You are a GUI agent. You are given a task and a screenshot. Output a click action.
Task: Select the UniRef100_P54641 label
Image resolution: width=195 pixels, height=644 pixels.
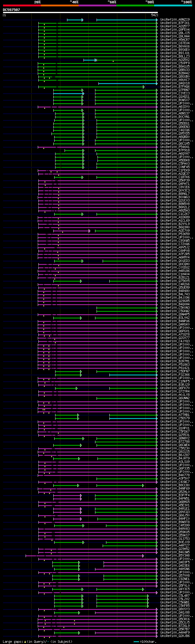(x=175, y=147)
